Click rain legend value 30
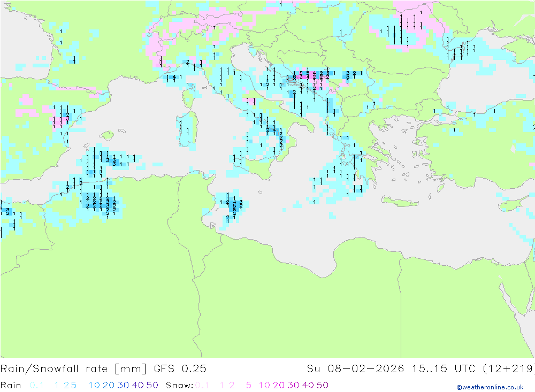The height and width of the screenshot is (392, 535). (123, 385)
